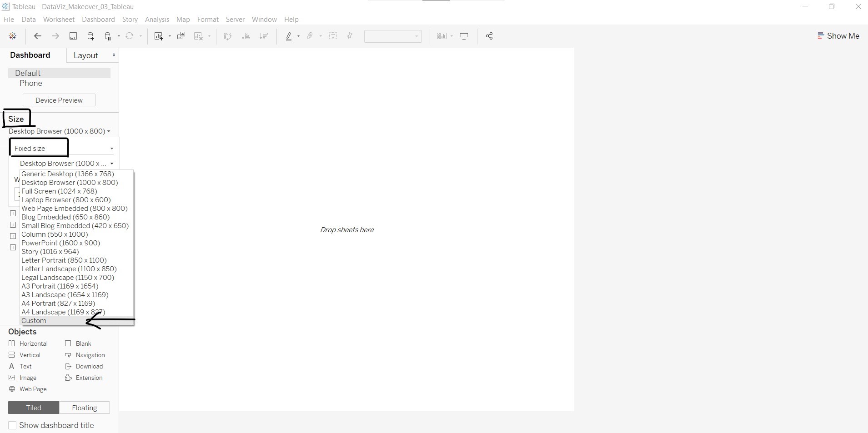Select PowerPoint (1600 x 900) size option
Image resolution: width=868 pixels, height=433 pixels.
[60, 243]
